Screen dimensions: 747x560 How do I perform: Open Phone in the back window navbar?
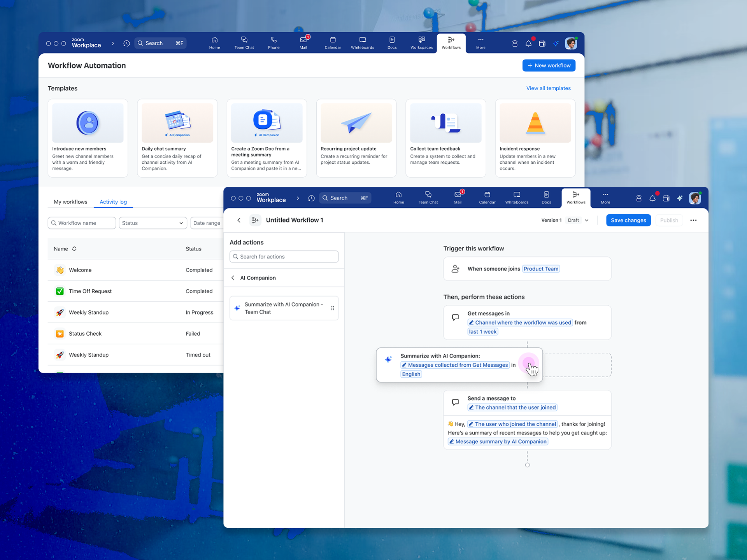(274, 43)
